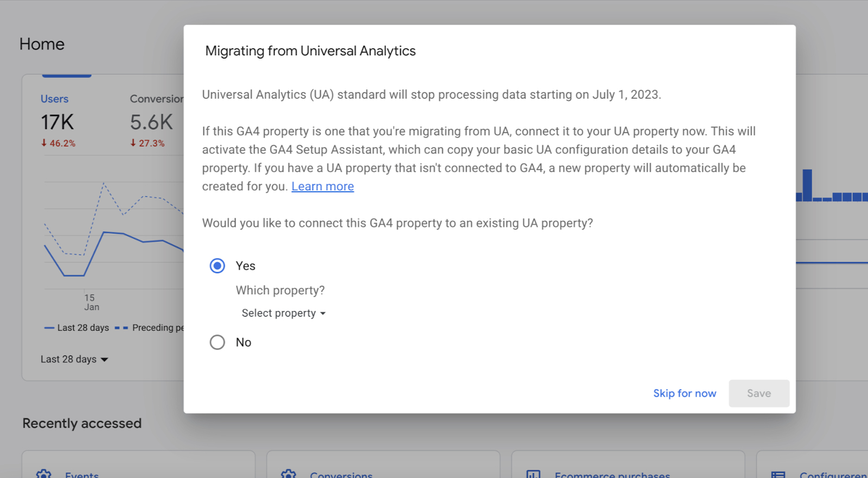
Task: Open the Ecommerce purchases recent link
Action: [x=612, y=475]
